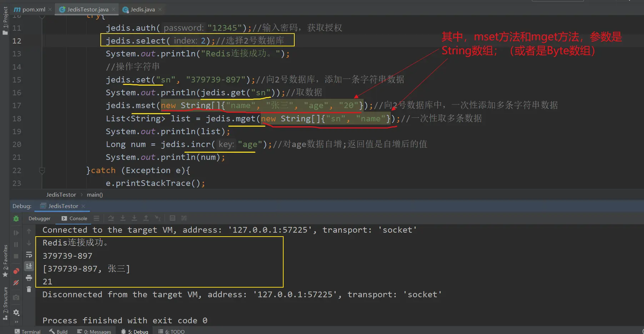
Task: Click the Show Execution Point icon
Action: click(96, 218)
